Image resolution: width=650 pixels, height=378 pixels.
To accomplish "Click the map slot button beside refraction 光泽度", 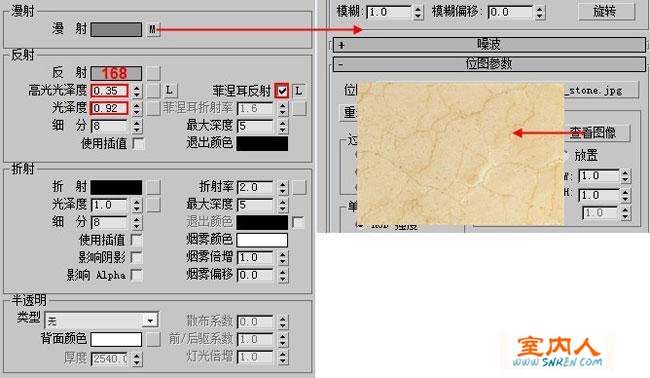I will [153, 205].
